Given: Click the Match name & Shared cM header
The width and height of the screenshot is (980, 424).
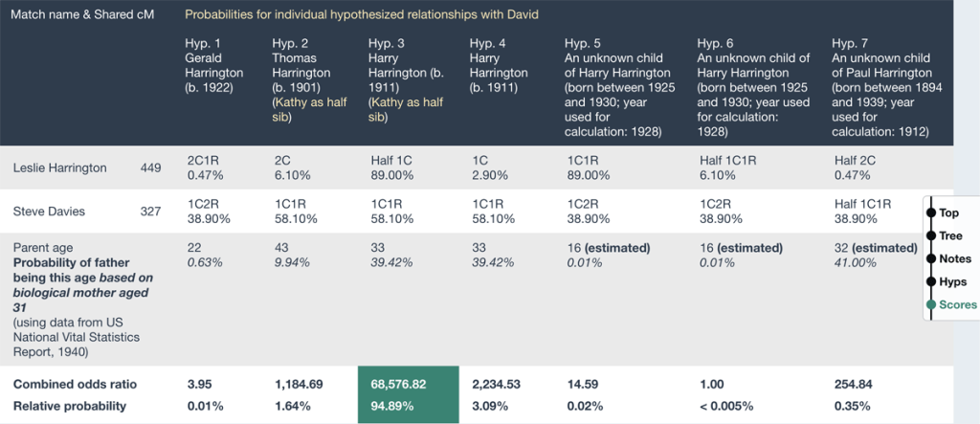Looking at the screenshot, I should click(x=81, y=15).
